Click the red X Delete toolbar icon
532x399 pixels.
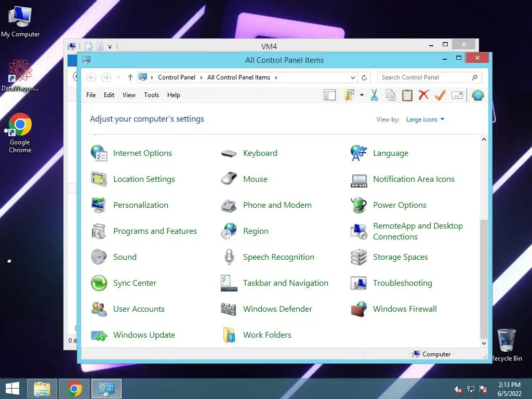(423, 95)
